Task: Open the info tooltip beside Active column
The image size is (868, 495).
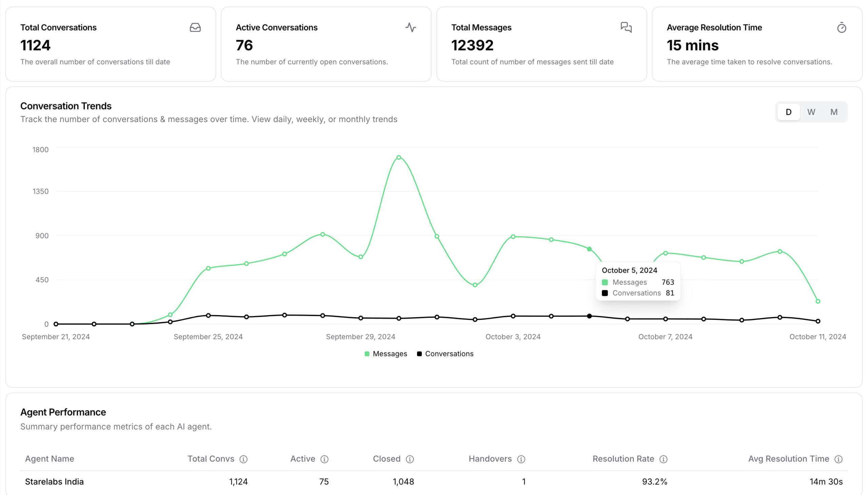Action: (325, 459)
